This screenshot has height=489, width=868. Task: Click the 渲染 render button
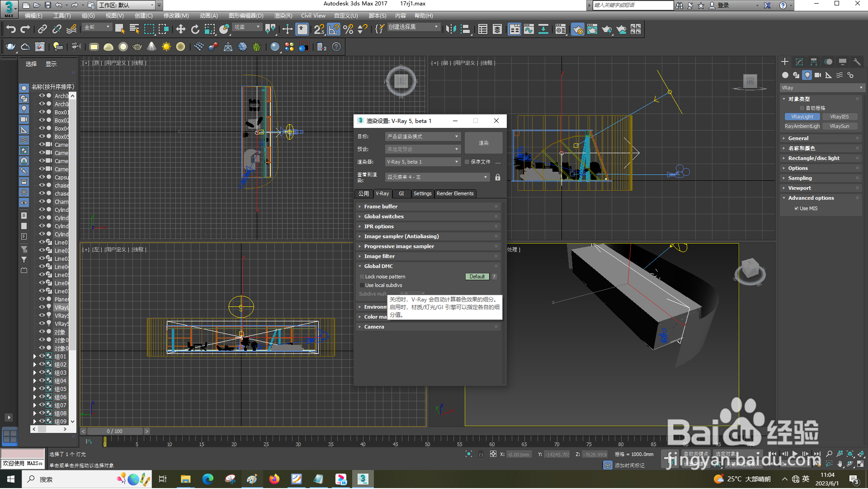pos(483,143)
